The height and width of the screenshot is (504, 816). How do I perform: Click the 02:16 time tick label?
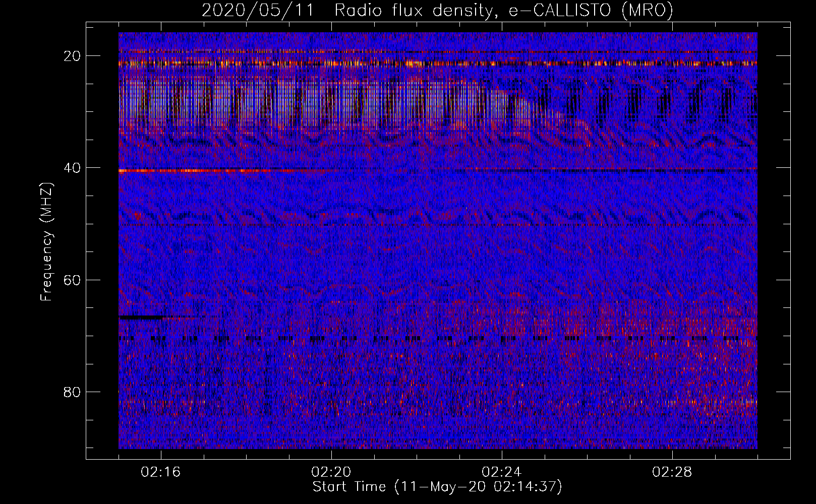(161, 472)
